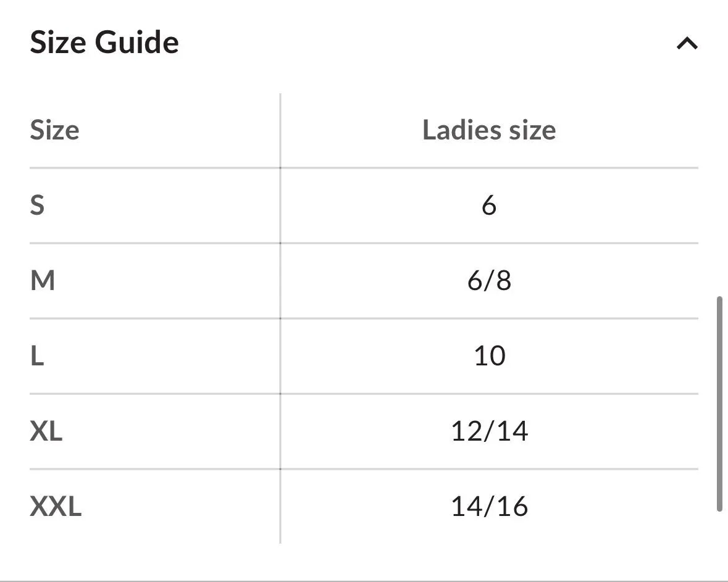Click the Size Guide heading

[104, 43]
